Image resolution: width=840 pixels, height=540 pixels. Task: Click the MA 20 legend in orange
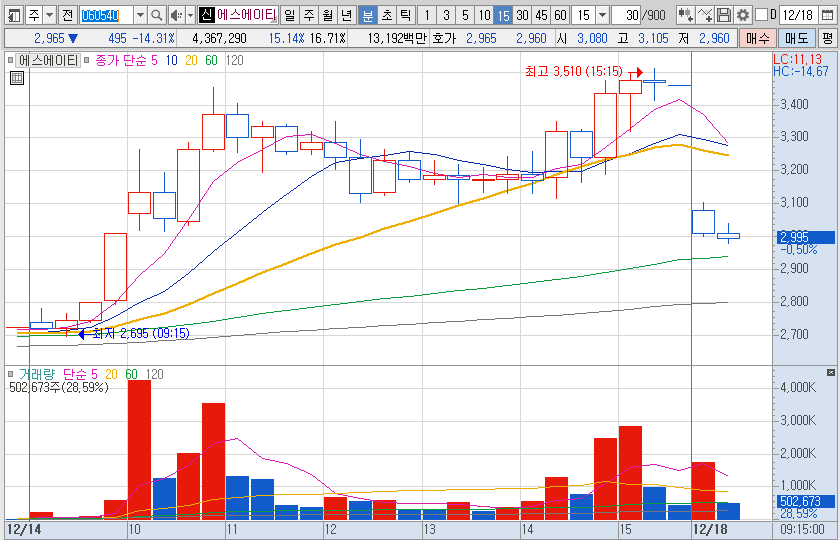pyautogui.click(x=191, y=61)
